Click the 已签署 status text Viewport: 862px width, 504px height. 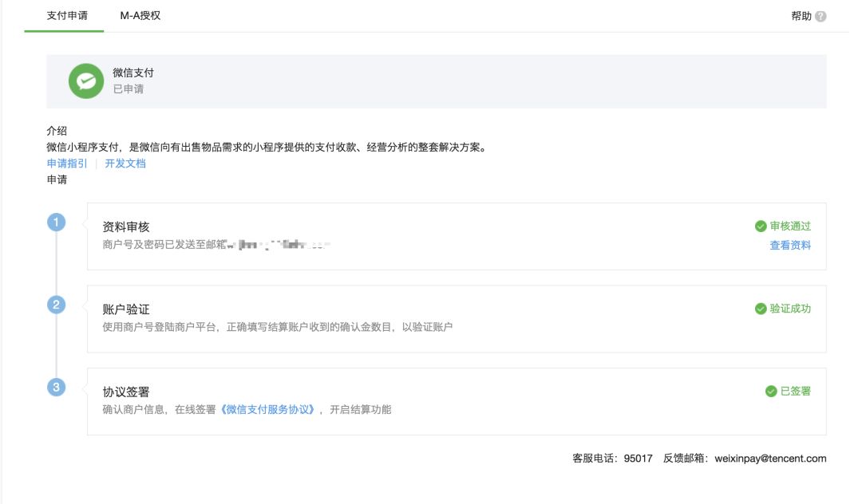[796, 391]
